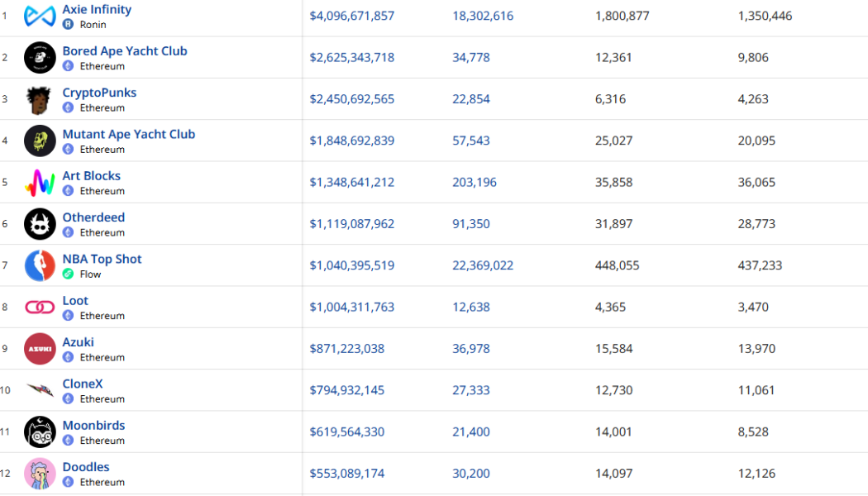Click the Loot pink chain icon
The width and height of the screenshot is (868, 496).
click(40, 308)
